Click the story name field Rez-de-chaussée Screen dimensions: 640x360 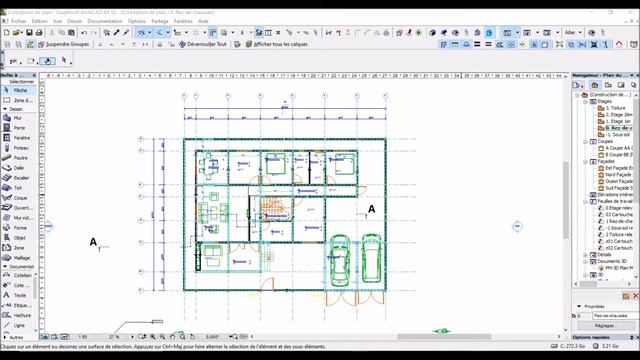point(615,316)
